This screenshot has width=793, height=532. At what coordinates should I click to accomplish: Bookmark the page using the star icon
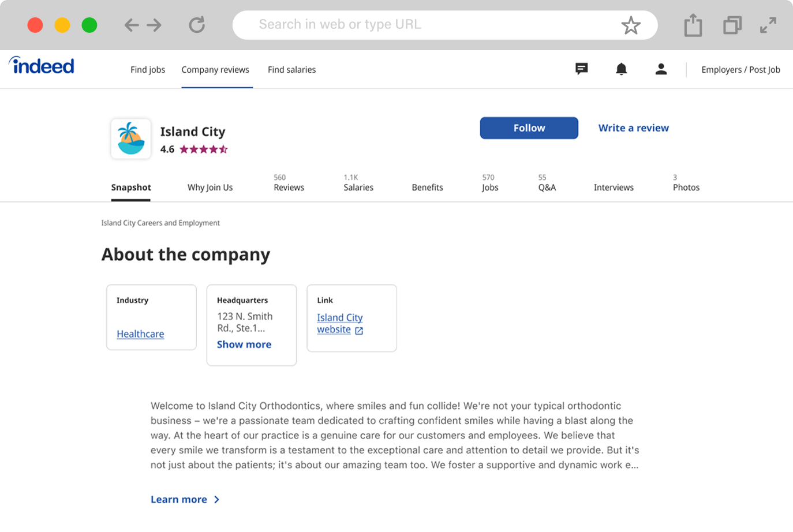point(631,25)
